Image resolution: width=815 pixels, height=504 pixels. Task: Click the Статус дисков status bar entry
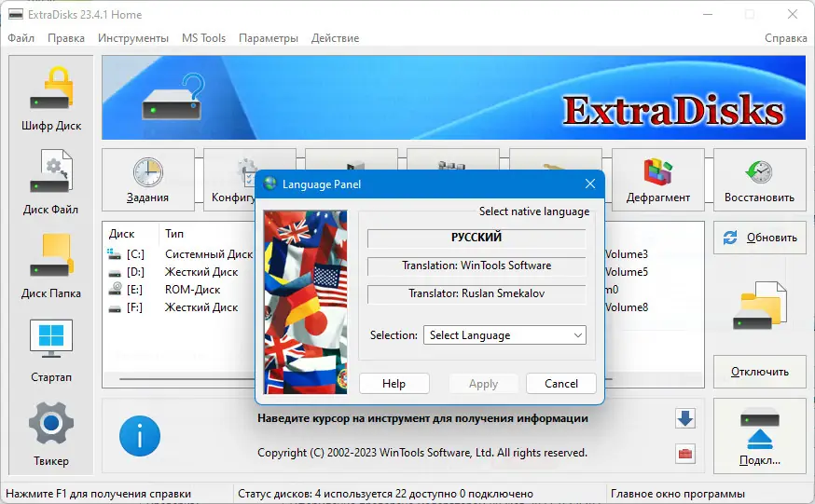click(x=386, y=494)
